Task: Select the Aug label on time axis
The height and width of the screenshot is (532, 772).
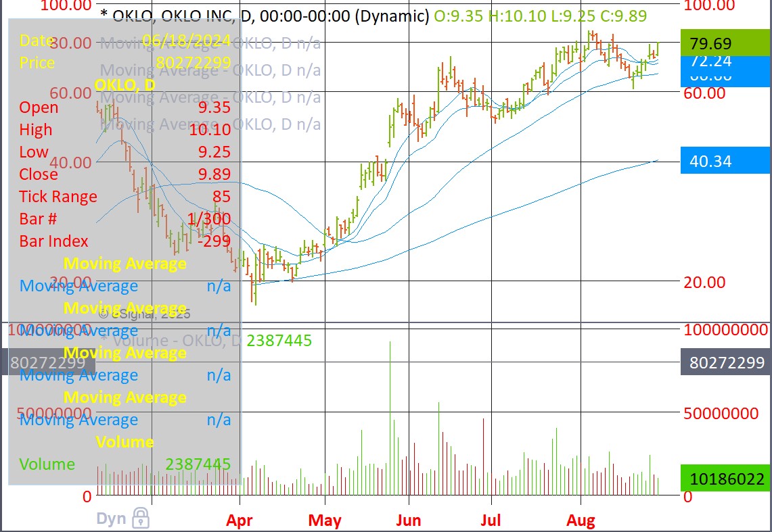Action: [x=581, y=521]
